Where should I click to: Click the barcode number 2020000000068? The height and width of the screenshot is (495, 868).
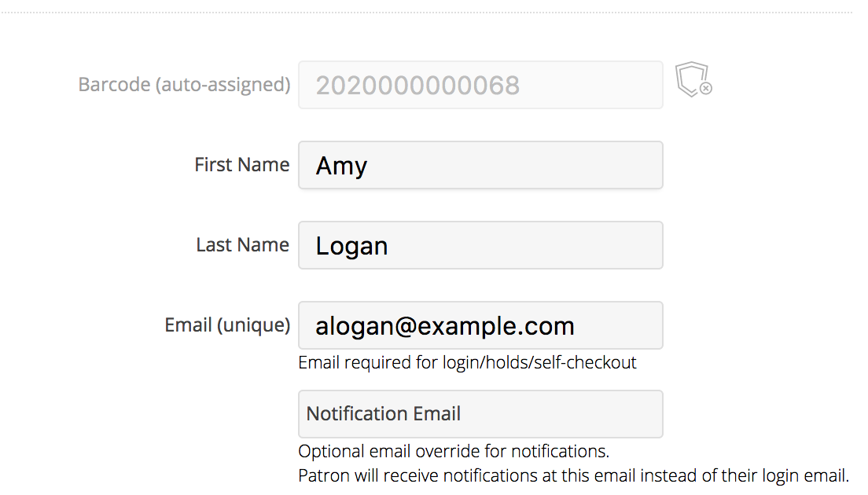(x=417, y=85)
